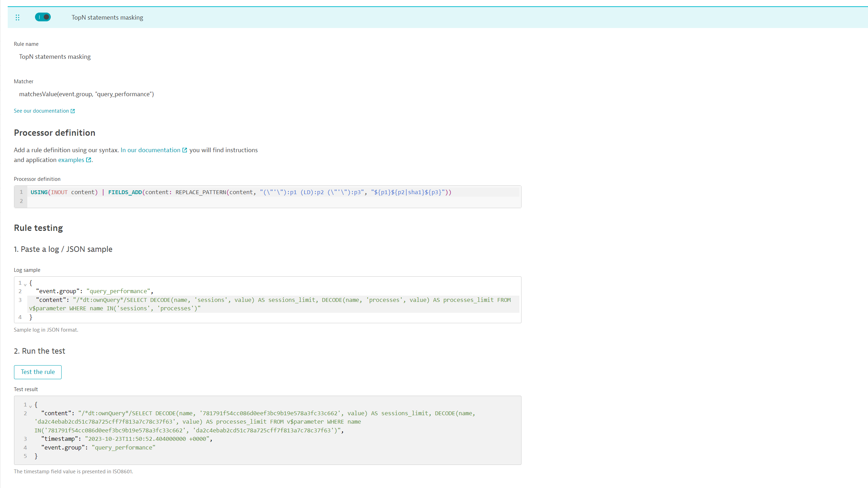Toggle the TopN statements masking switch
The image size is (868, 488).
point(43,17)
